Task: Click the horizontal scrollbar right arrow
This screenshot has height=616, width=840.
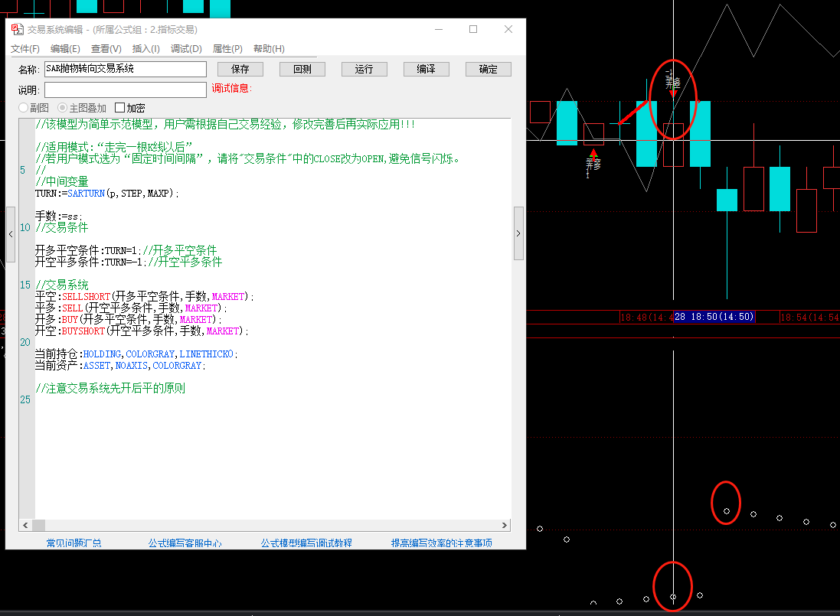Action: (x=504, y=526)
